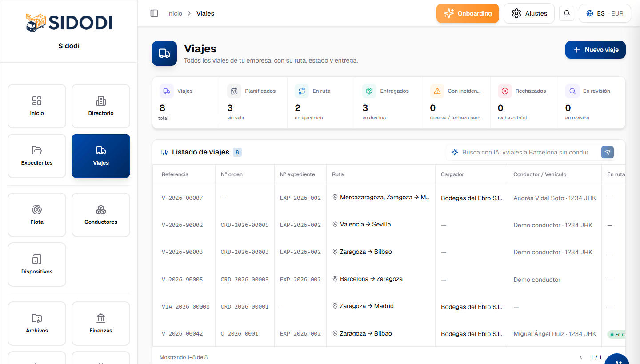
Task: Click Andrés Vidal Soto driver cell
Action: pyautogui.click(x=555, y=198)
